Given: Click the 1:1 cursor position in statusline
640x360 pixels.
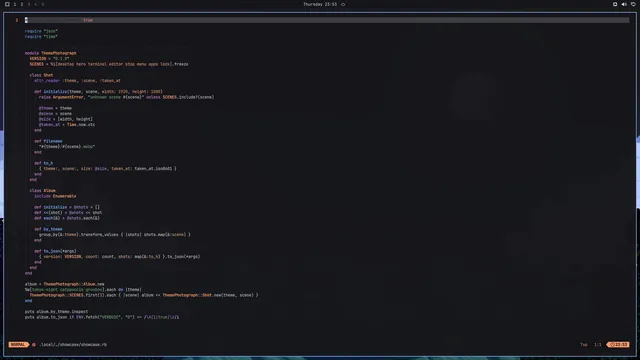Looking at the screenshot, I should pyautogui.click(x=598, y=344).
